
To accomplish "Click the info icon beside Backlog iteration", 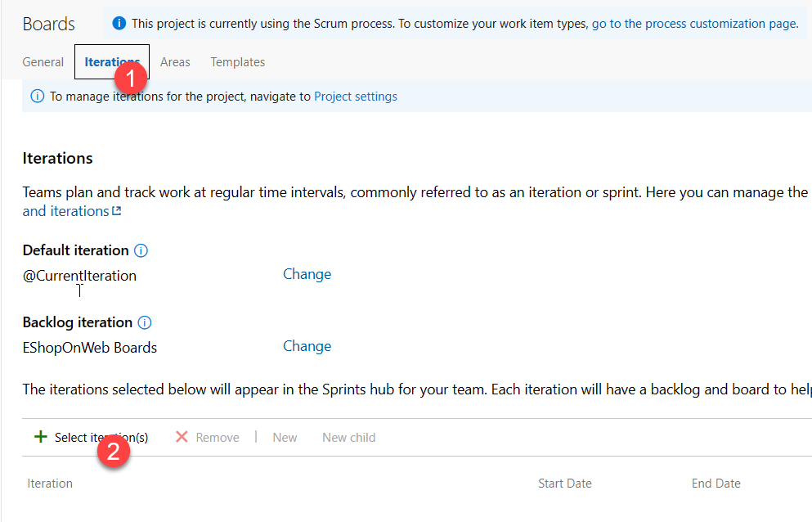I will click(x=145, y=322).
